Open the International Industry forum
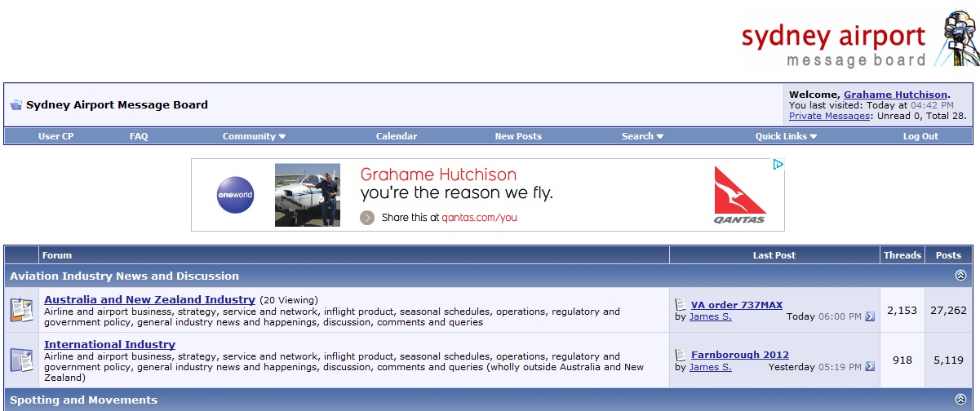Viewport: 980px width, 411px height. (109, 344)
